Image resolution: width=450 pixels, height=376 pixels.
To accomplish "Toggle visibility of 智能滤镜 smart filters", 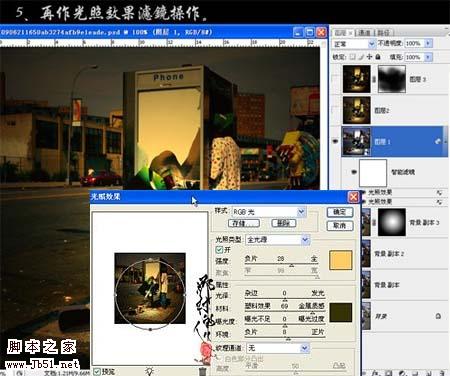I will coord(354,172).
